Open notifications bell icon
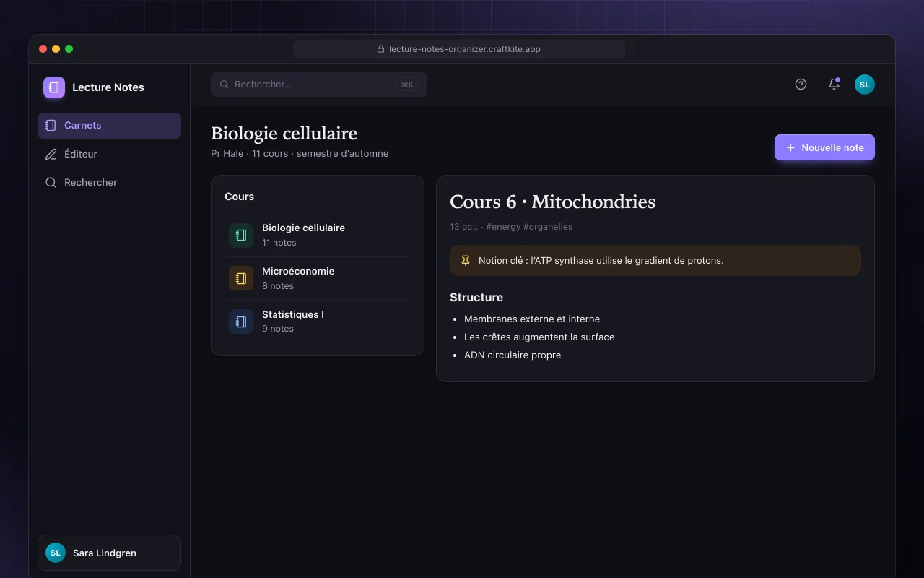The width and height of the screenshot is (924, 578). [834, 85]
